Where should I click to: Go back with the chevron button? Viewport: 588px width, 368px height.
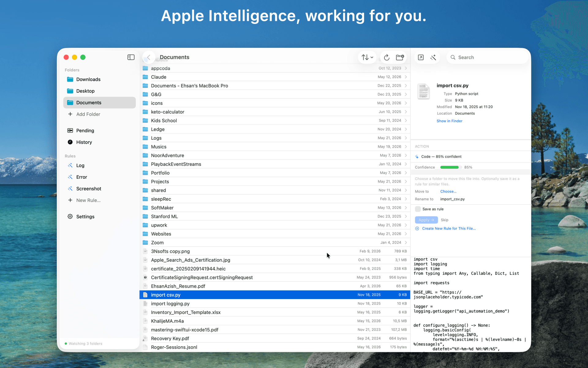149,57
